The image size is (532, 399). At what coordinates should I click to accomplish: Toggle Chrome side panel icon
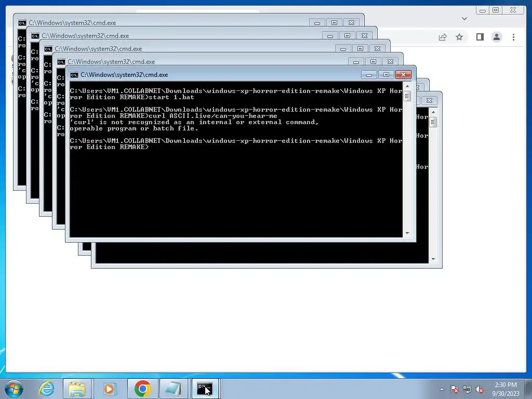(x=480, y=37)
